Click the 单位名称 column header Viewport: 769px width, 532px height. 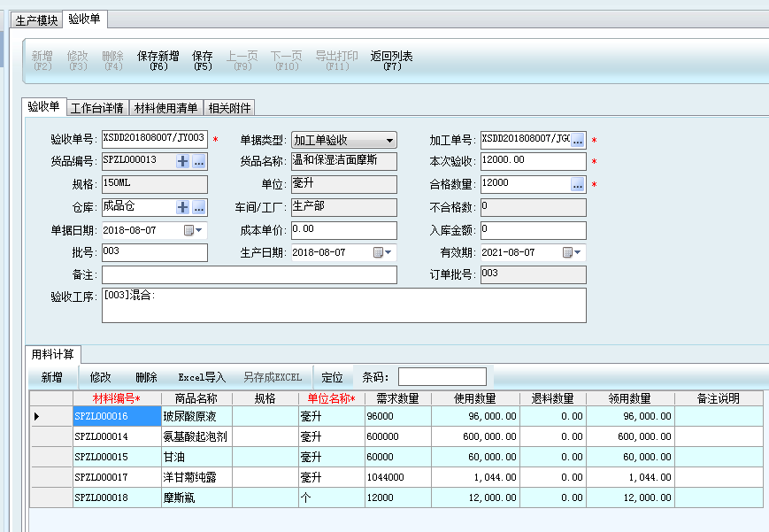[x=332, y=398]
